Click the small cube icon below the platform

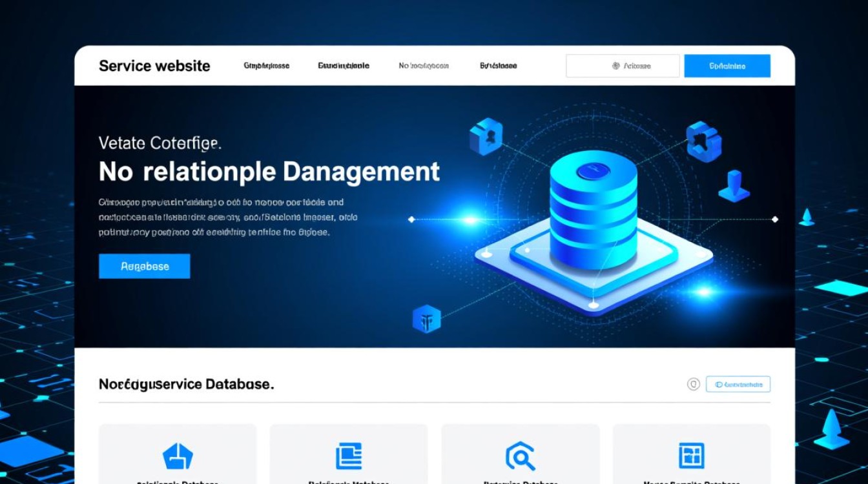(426, 319)
